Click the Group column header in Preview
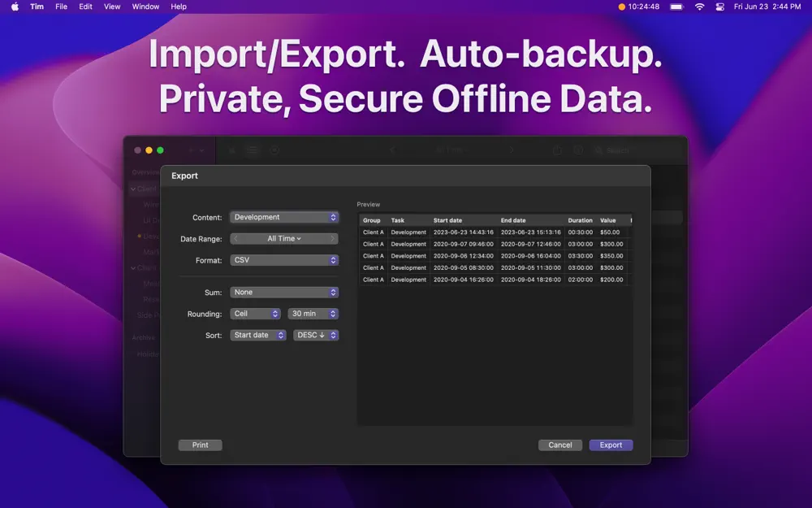This screenshot has width=812, height=508. [372, 220]
